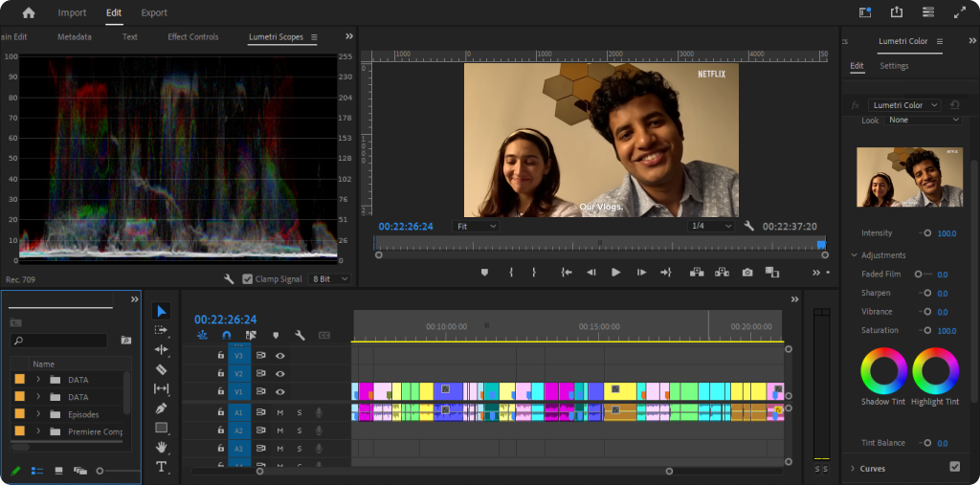The height and width of the screenshot is (485, 980).
Task: Step back one frame
Action: point(590,272)
